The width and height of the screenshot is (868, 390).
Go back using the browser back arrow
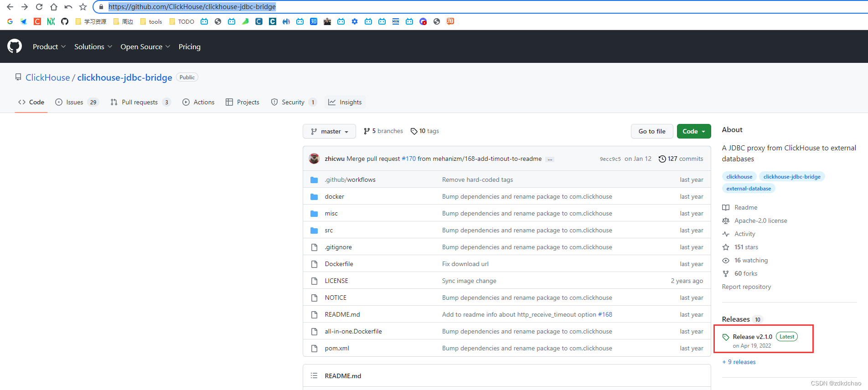pyautogui.click(x=10, y=7)
